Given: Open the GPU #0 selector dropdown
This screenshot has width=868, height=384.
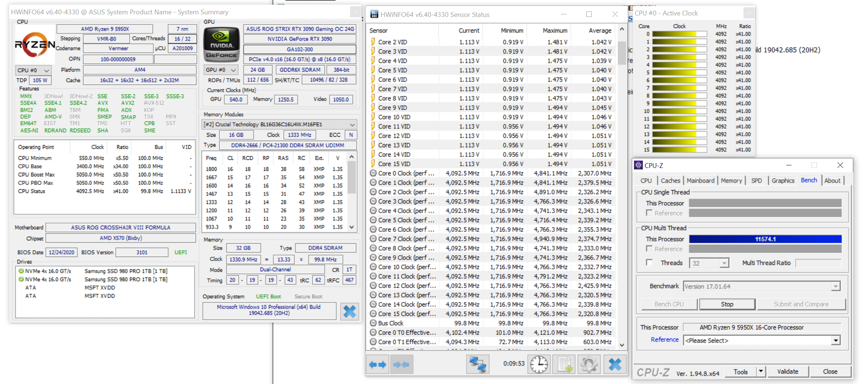Looking at the screenshot, I should coord(221,70).
